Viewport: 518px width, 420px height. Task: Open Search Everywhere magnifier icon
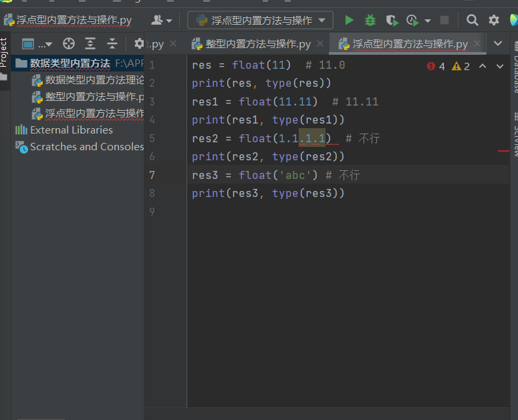[472, 20]
